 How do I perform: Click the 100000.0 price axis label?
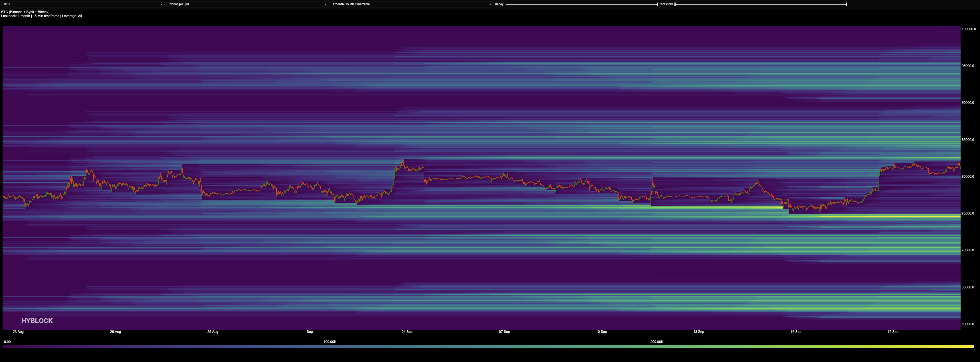[x=969, y=29]
